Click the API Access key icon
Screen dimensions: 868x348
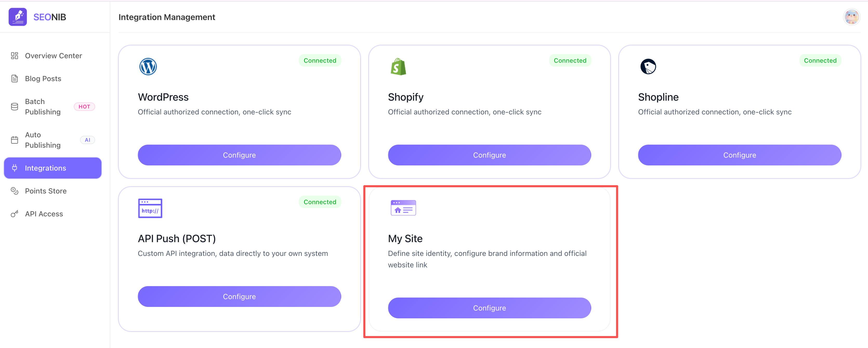tap(15, 214)
